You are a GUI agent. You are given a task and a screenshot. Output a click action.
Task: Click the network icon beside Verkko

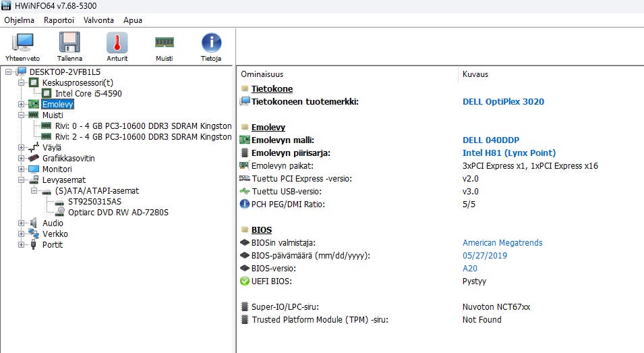(34, 234)
